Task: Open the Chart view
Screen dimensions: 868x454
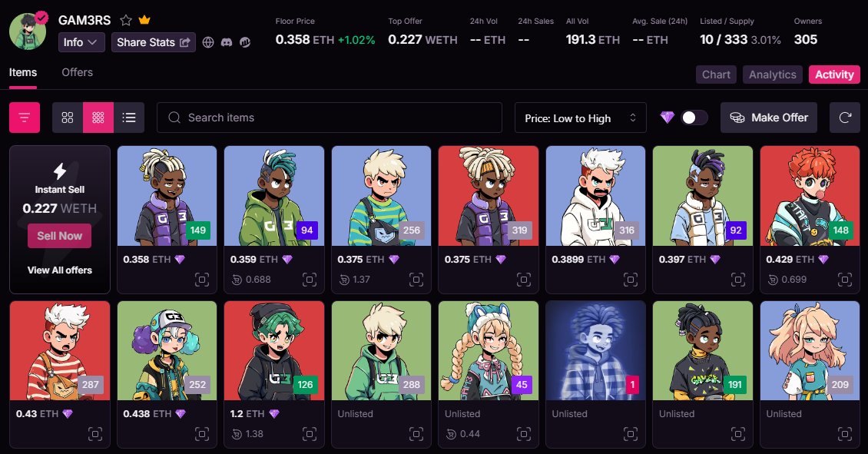Action: [716, 75]
